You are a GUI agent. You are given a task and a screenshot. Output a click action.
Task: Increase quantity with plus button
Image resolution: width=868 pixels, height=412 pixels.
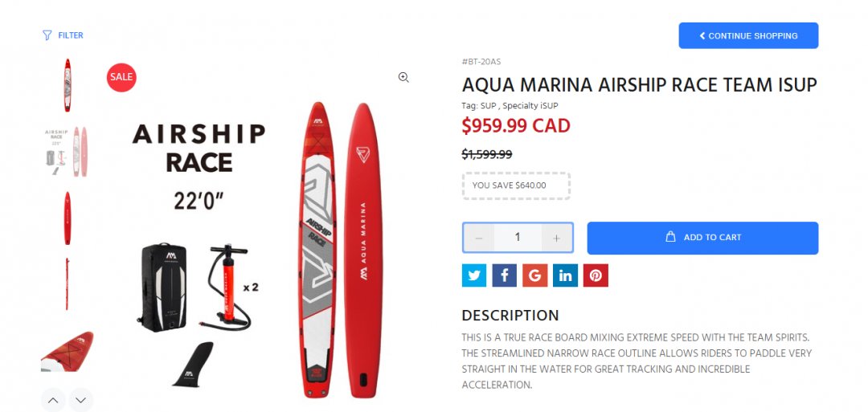557,238
